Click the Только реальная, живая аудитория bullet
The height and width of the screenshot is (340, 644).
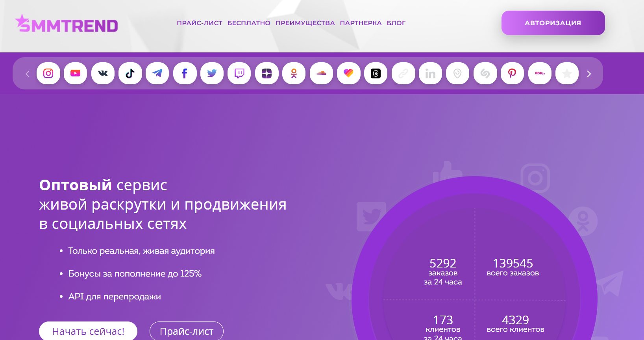pyautogui.click(x=141, y=251)
